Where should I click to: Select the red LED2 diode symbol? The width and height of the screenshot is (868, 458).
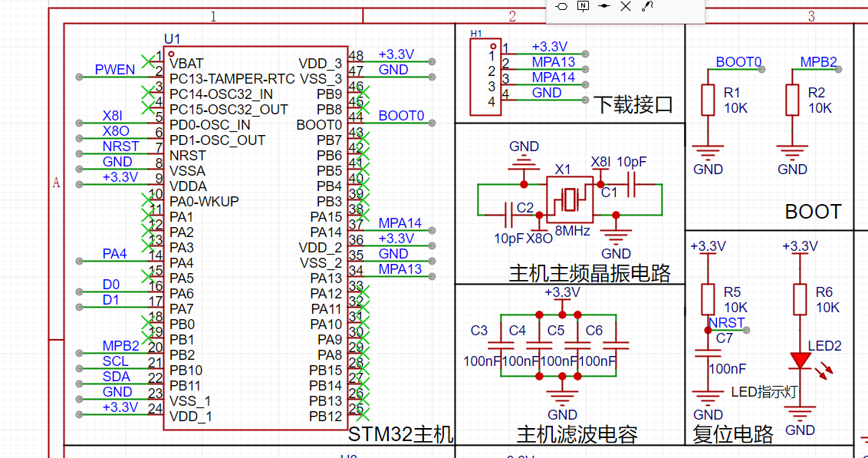801,361
